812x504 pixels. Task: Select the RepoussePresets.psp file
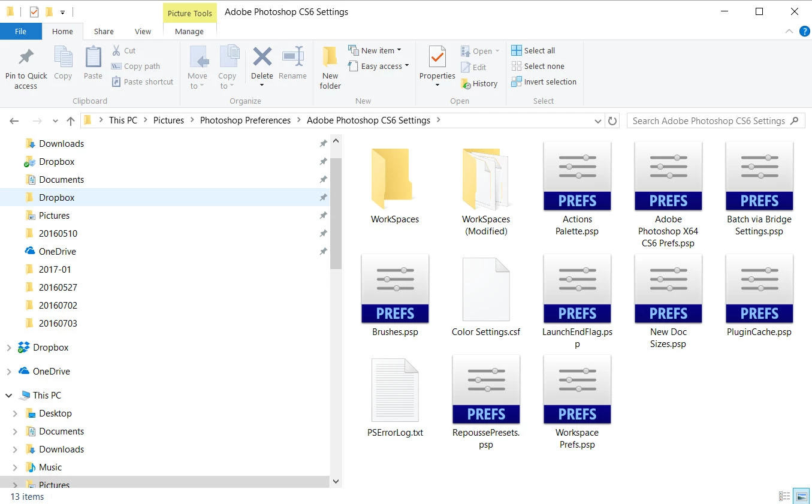486,403
